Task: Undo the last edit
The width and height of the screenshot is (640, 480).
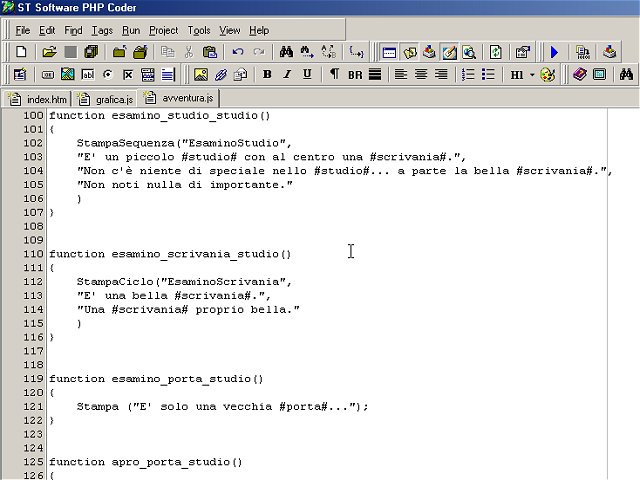Action: click(238, 52)
